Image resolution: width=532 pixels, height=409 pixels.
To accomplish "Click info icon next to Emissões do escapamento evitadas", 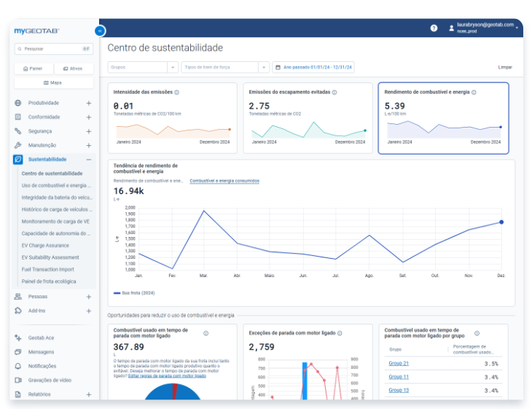I will [x=336, y=93].
